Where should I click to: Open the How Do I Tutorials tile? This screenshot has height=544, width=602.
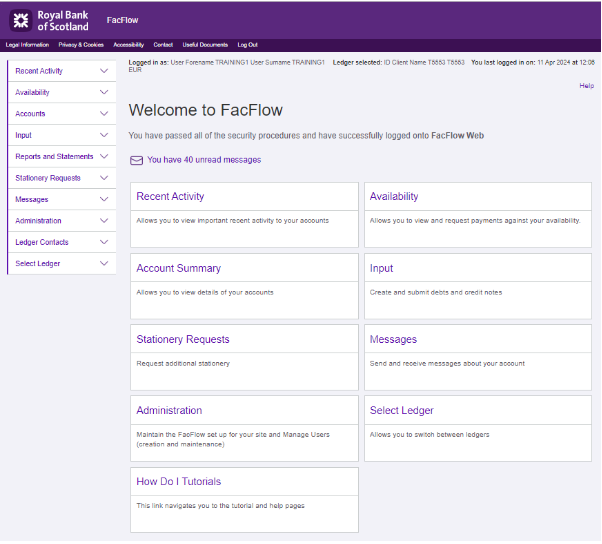(x=179, y=482)
